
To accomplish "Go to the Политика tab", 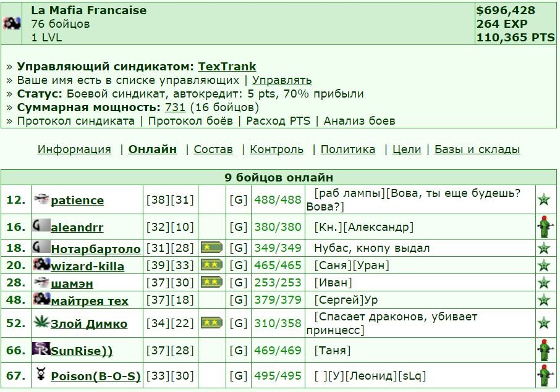I will coord(348,149).
